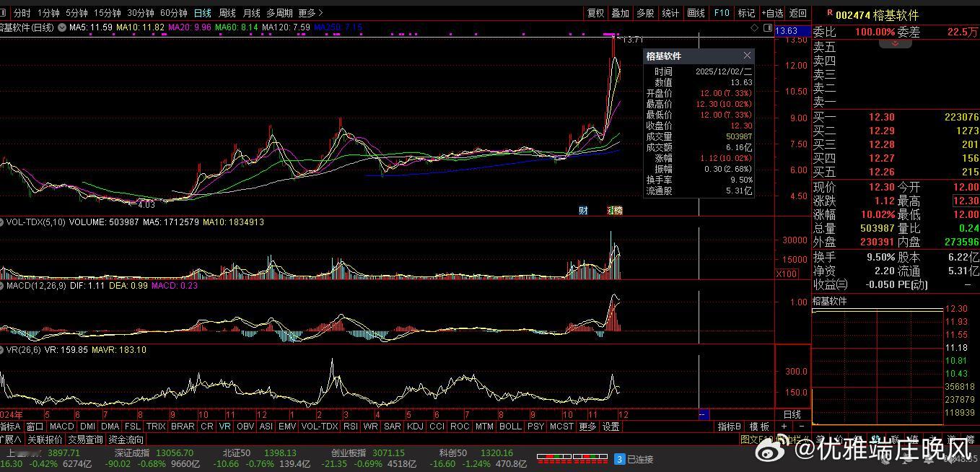Click the panel layout icon beside 13.63

coord(766,27)
